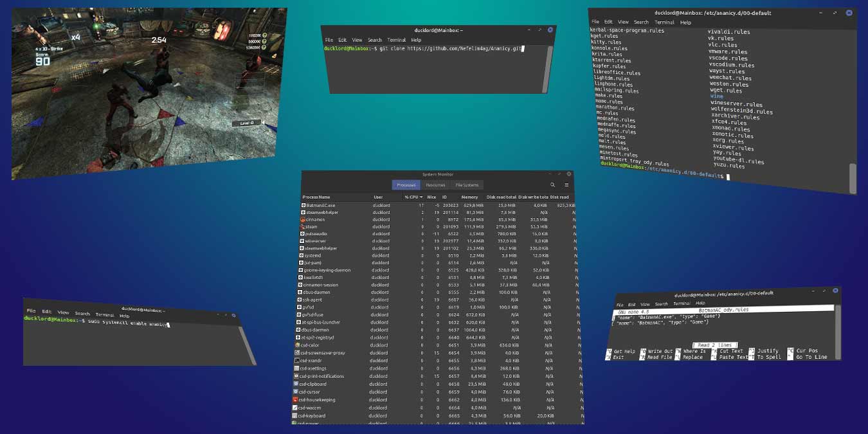Open search in System Monitor

(x=554, y=185)
